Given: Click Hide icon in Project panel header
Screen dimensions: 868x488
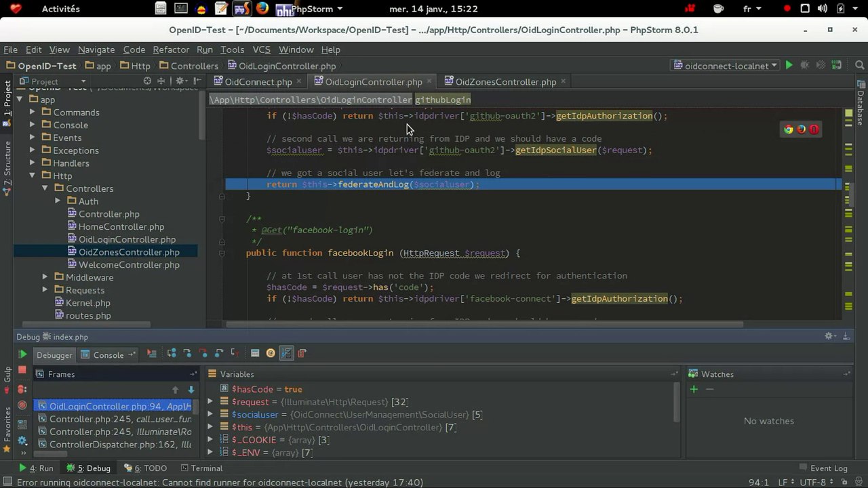Looking at the screenshot, I should (x=197, y=81).
